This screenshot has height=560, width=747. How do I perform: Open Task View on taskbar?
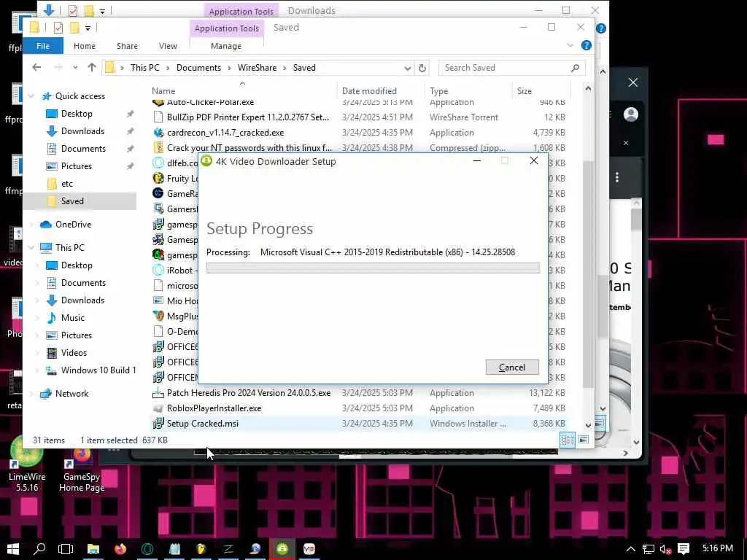(x=66, y=549)
